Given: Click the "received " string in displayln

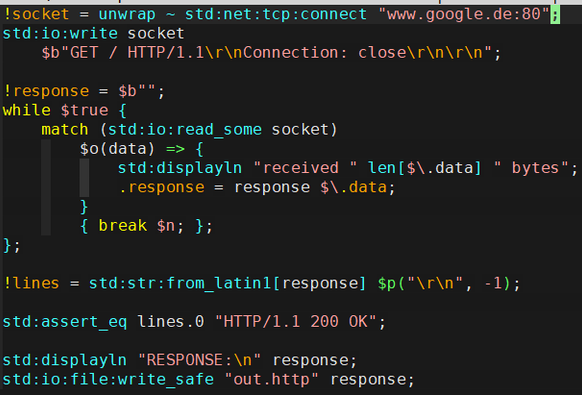Looking at the screenshot, I should pyautogui.click(x=305, y=168).
